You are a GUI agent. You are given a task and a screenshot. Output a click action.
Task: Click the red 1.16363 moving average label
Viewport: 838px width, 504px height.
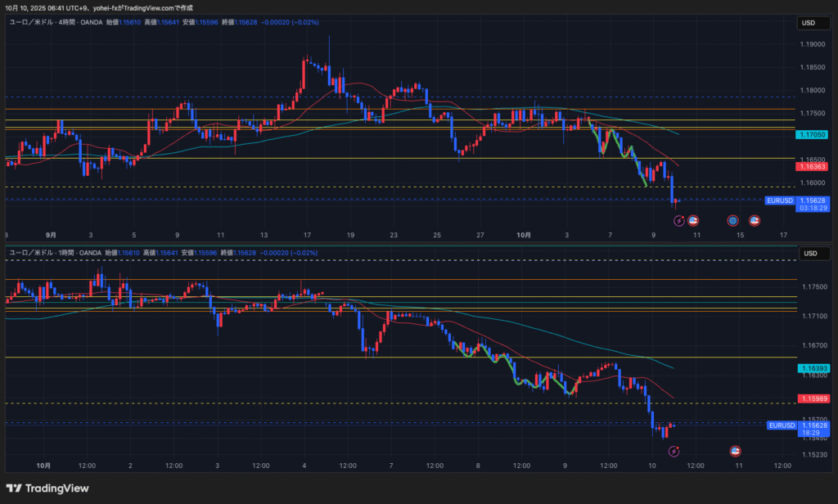[x=813, y=166]
